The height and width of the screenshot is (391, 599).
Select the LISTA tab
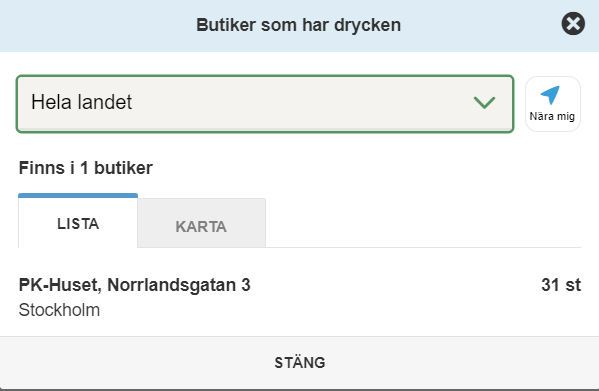(78, 222)
